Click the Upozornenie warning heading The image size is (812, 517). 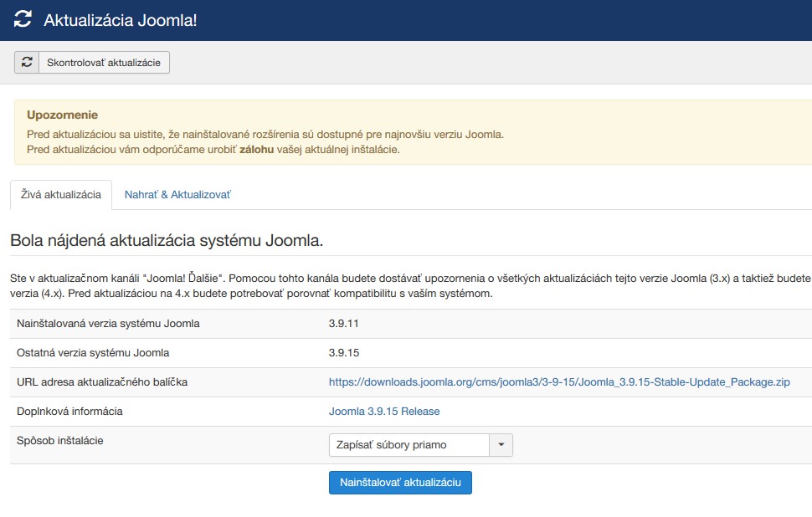(62, 115)
